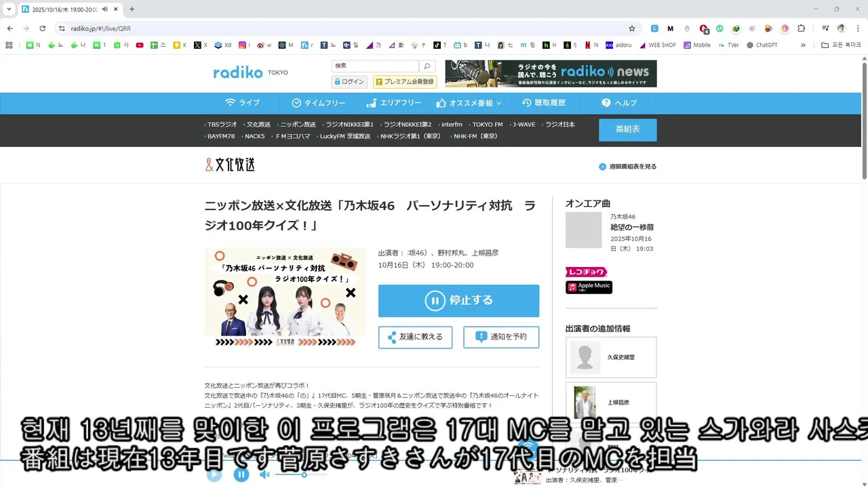The image size is (868, 488).
Task: Select the エリアフリー tab
Action: (393, 103)
